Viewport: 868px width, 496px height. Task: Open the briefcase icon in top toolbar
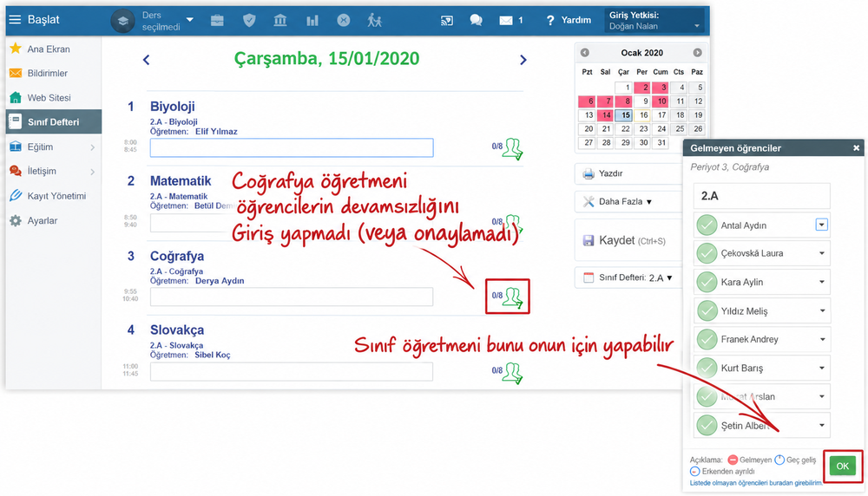coord(217,21)
